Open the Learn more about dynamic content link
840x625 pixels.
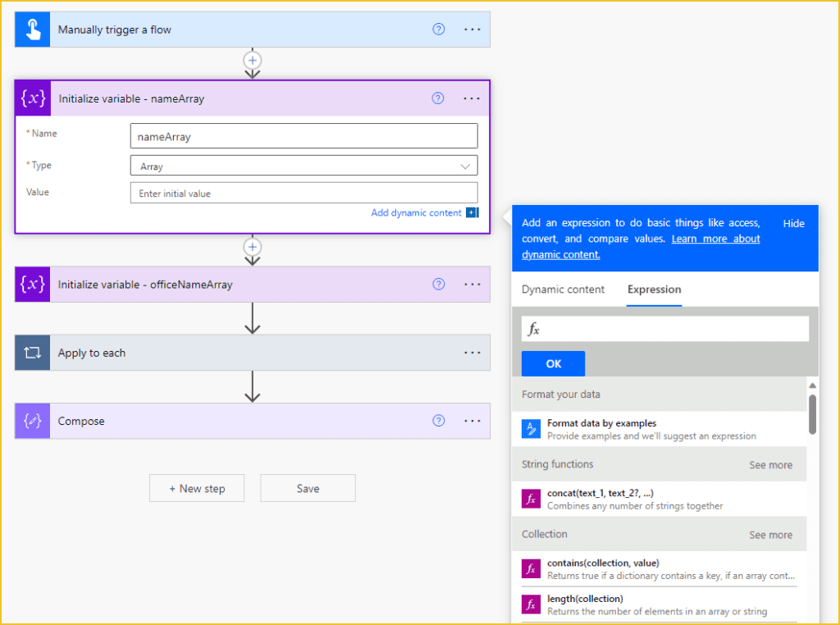714,239
